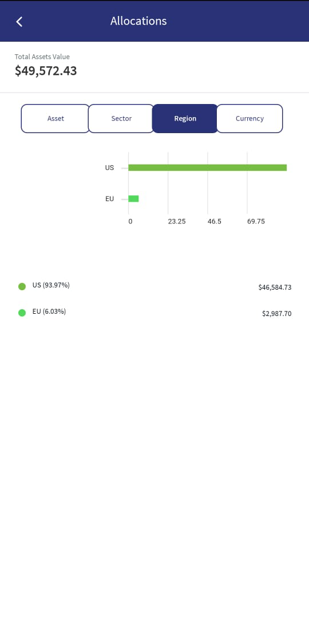Click the US axis label on chart

[x=109, y=167]
